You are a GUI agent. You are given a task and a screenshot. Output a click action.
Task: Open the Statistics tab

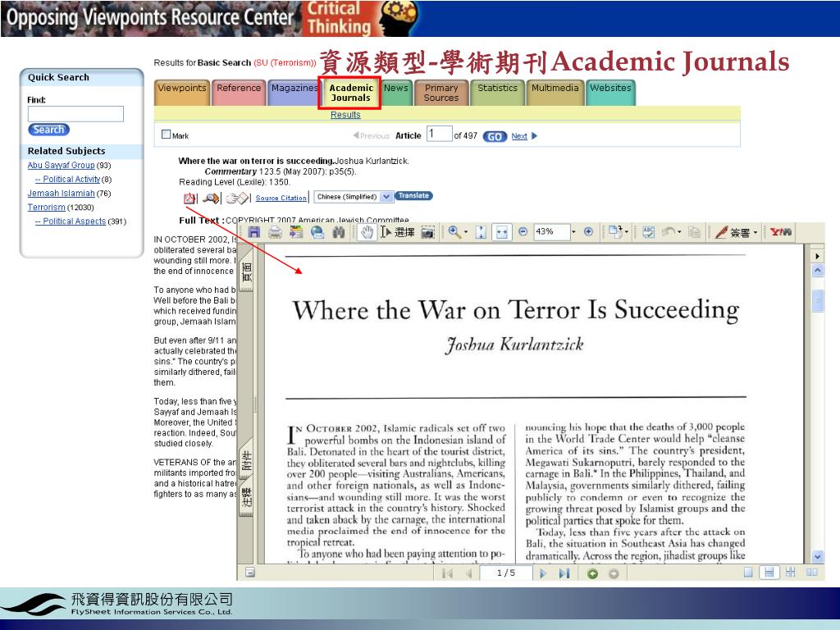pyautogui.click(x=497, y=92)
